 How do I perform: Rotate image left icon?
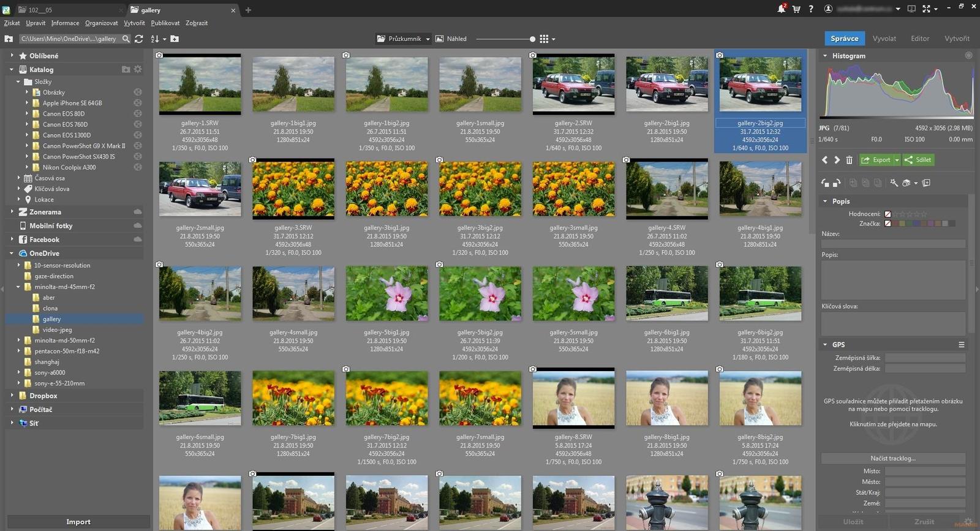[825, 183]
